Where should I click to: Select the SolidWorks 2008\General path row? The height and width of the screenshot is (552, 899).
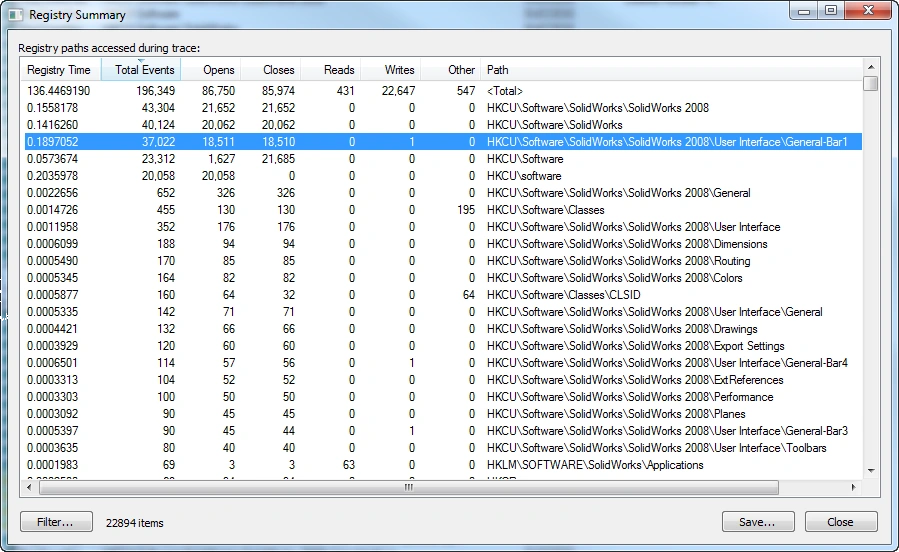pyautogui.click(x=443, y=193)
